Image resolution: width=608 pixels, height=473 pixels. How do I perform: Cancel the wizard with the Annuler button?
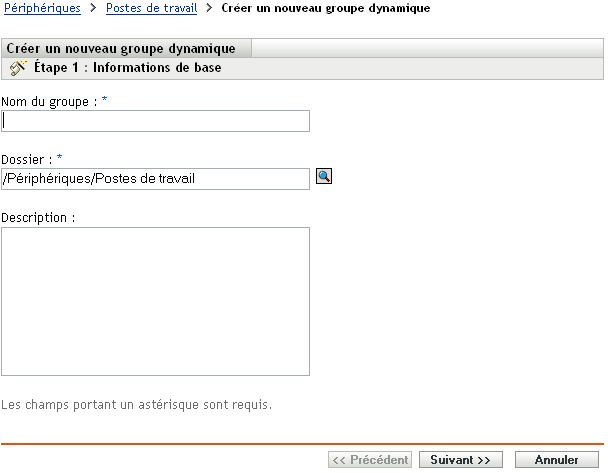point(557,460)
